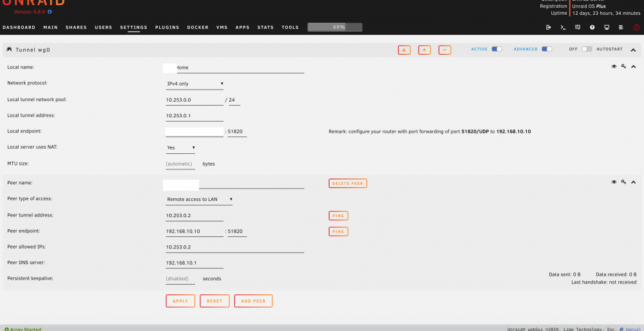This screenshot has width=644, height=331.
Task: Click the key icon in Peer name row
Action: pyautogui.click(x=623, y=182)
